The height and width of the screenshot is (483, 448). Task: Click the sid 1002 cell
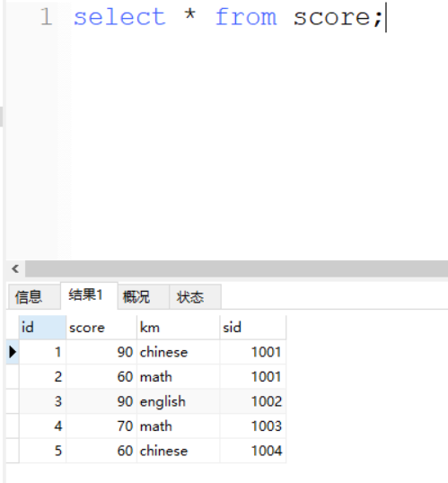pyautogui.click(x=253, y=401)
